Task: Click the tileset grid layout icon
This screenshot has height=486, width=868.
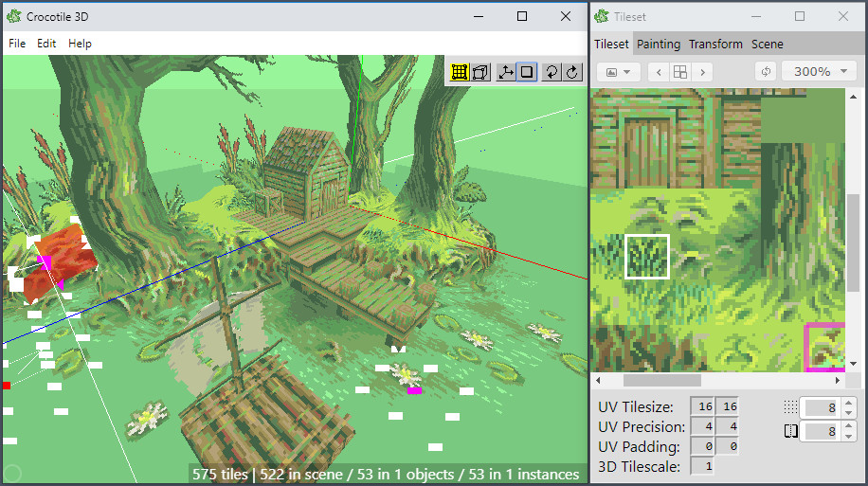Action: [680, 72]
